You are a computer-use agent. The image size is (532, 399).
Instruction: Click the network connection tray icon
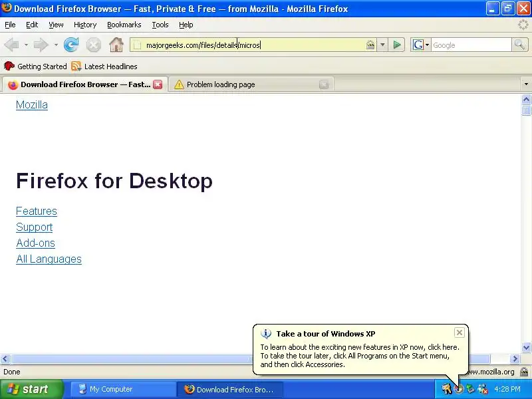(x=483, y=389)
